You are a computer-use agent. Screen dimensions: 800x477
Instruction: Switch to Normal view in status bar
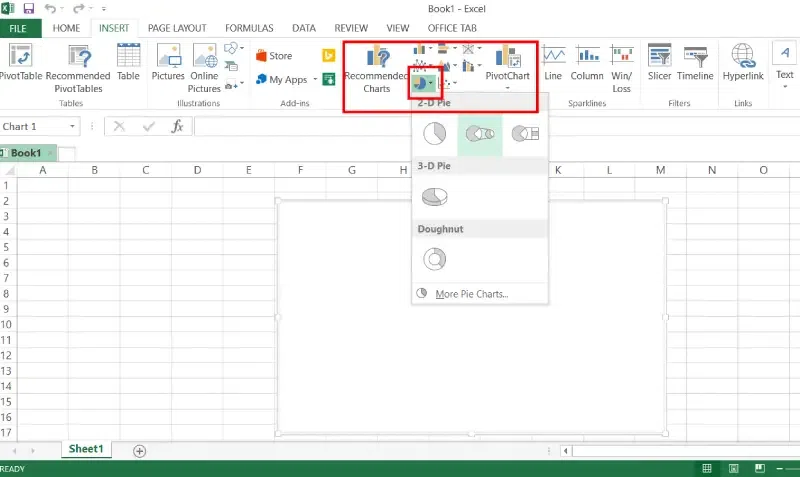point(707,468)
